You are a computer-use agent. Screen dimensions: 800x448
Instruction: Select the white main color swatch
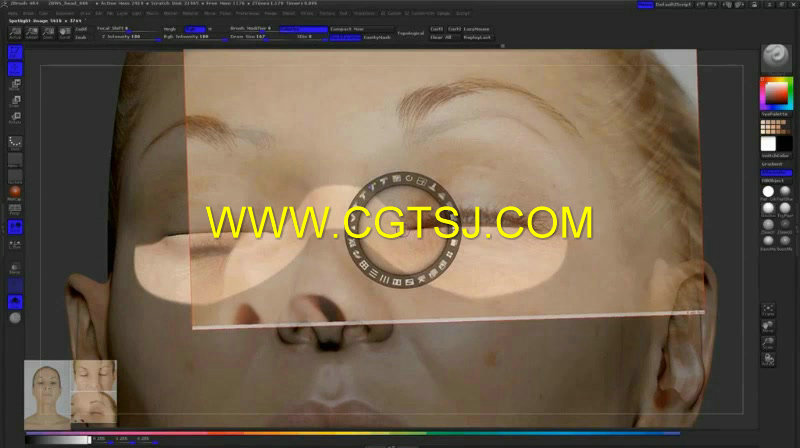coord(768,144)
